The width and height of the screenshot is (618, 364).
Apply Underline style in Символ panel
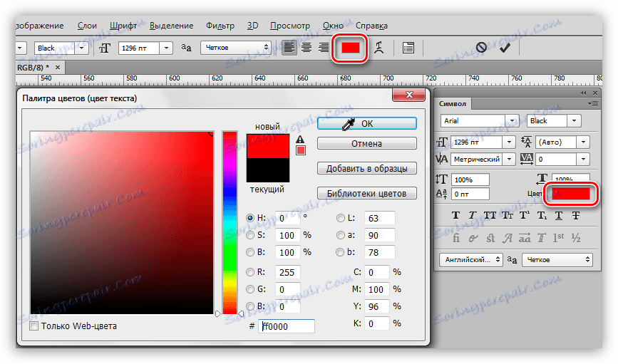point(559,216)
